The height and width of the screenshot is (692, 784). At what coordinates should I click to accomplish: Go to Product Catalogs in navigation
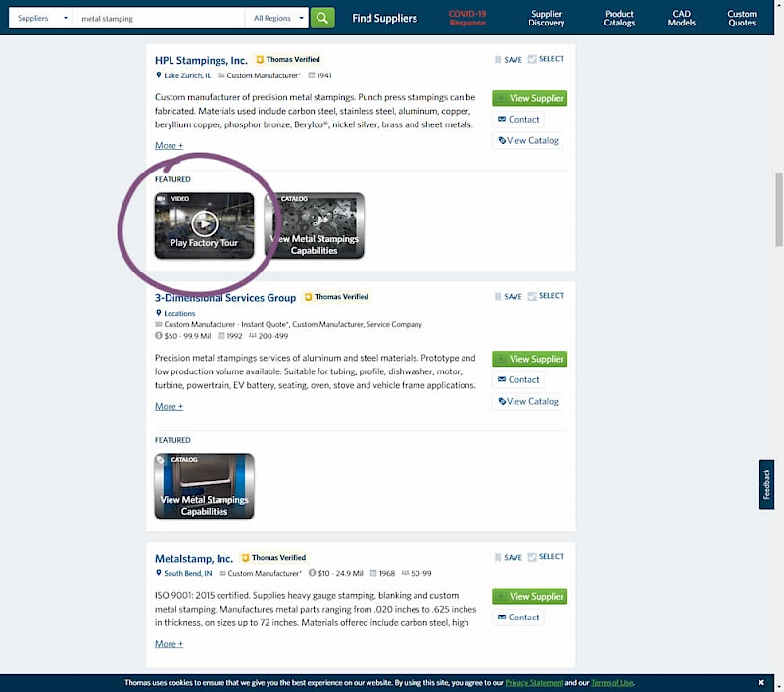click(618, 18)
